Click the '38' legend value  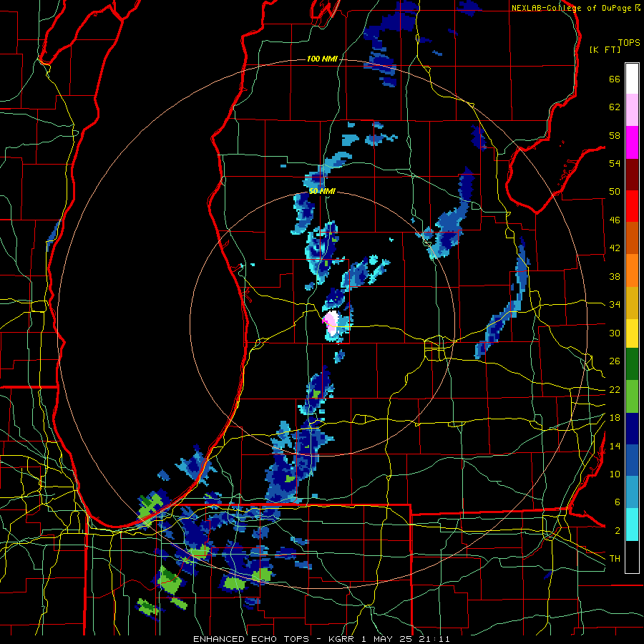615,276
